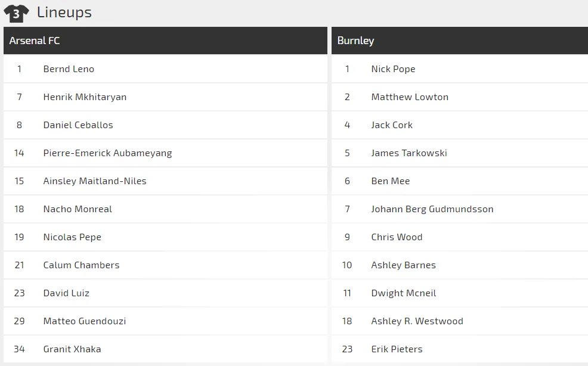Open Nick Pope's player page
The height and width of the screenshot is (366, 588).
(x=393, y=69)
